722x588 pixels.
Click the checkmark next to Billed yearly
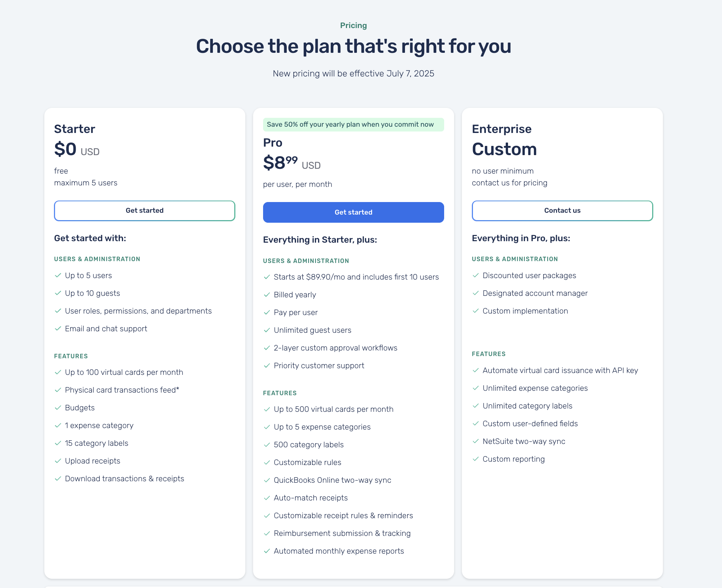click(267, 295)
